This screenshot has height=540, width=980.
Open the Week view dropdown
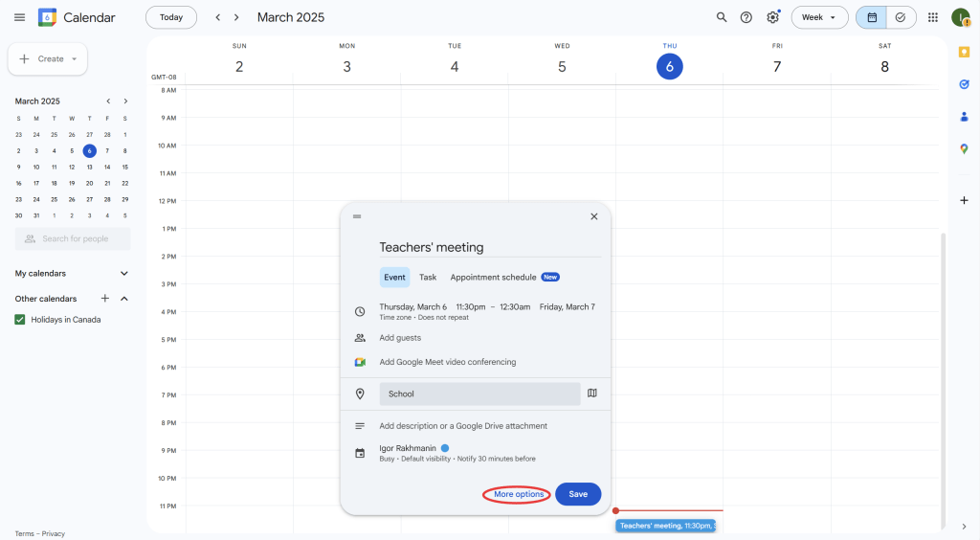819,17
